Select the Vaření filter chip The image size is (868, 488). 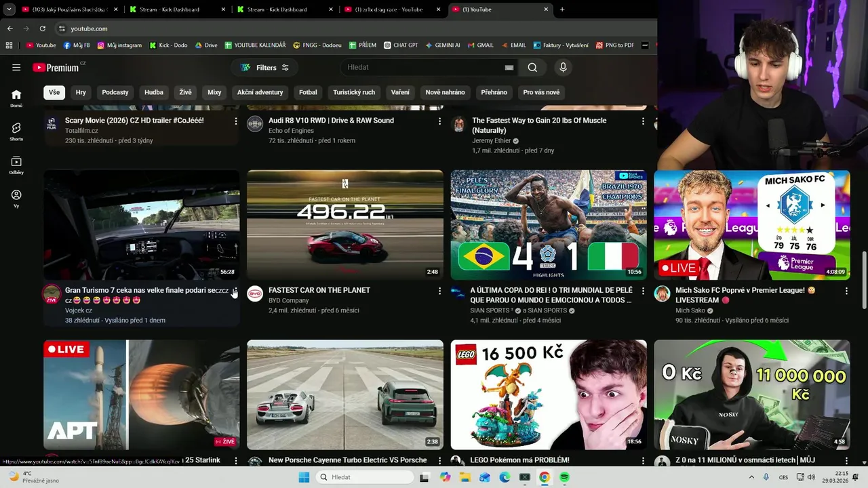click(x=400, y=92)
